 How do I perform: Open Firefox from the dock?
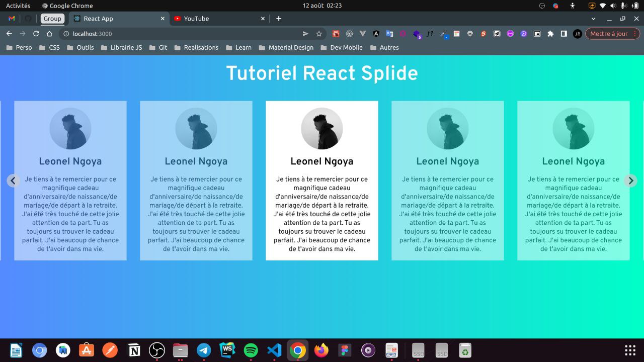(321, 350)
